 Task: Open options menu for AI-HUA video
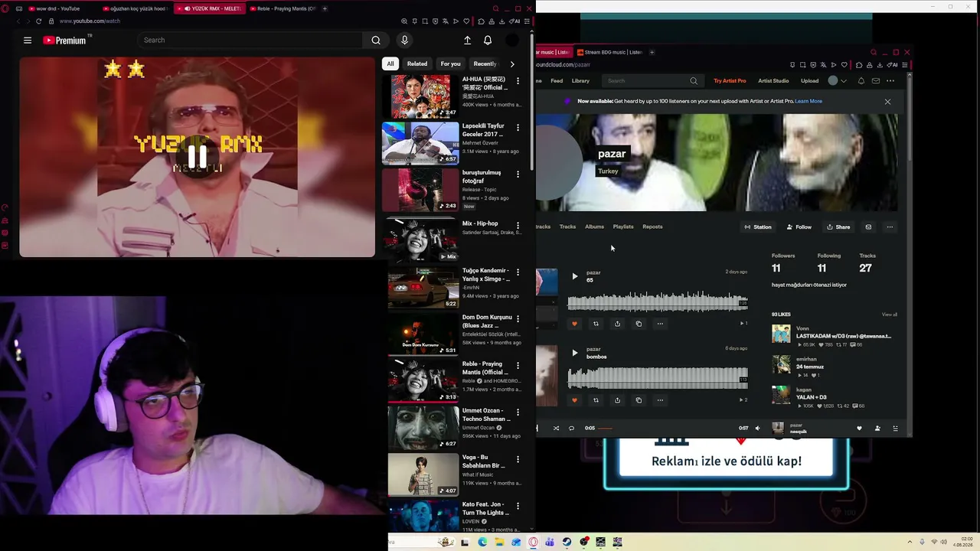[518, 81]
